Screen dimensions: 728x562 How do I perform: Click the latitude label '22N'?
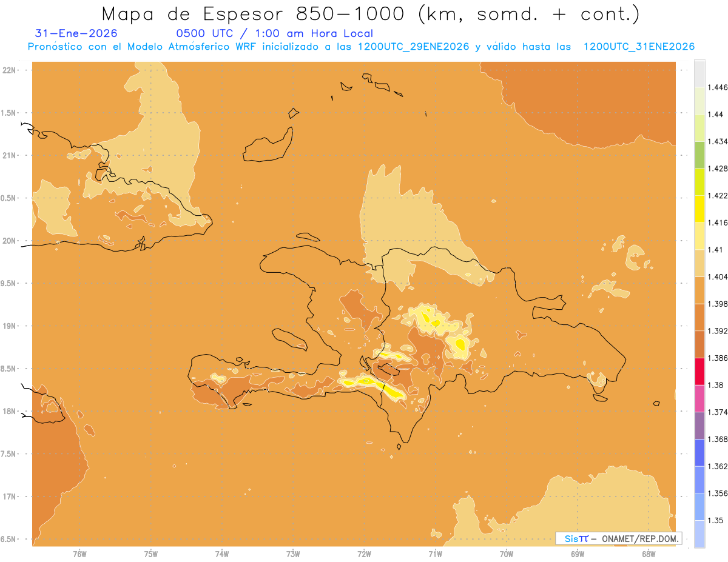tap(9, 70)
